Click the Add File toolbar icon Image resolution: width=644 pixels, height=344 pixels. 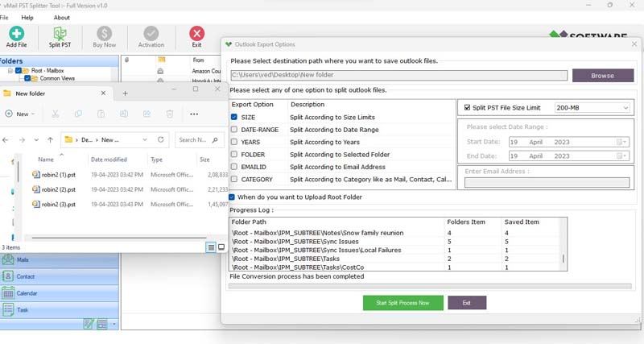point(16,33)
